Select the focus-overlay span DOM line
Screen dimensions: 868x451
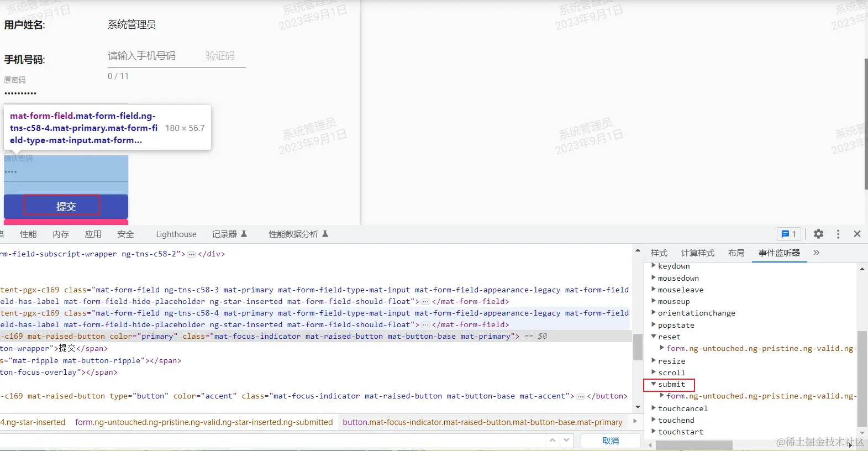(x=59, y=372)
